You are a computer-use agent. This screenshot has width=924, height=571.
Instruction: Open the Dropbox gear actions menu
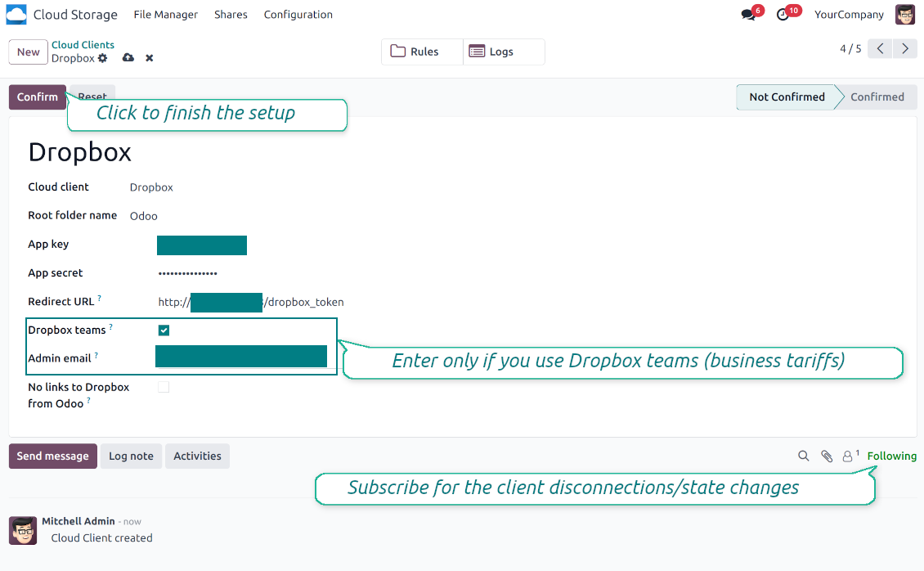(102, 58)
